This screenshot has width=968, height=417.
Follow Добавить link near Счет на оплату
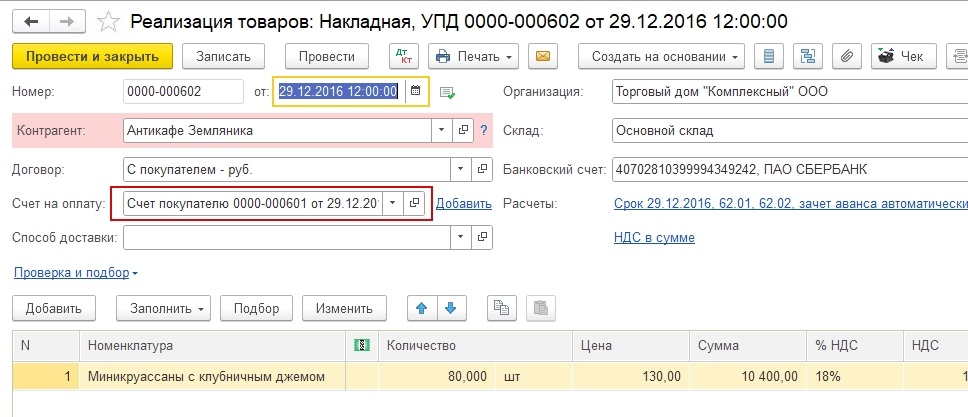(x=464, y=203)
